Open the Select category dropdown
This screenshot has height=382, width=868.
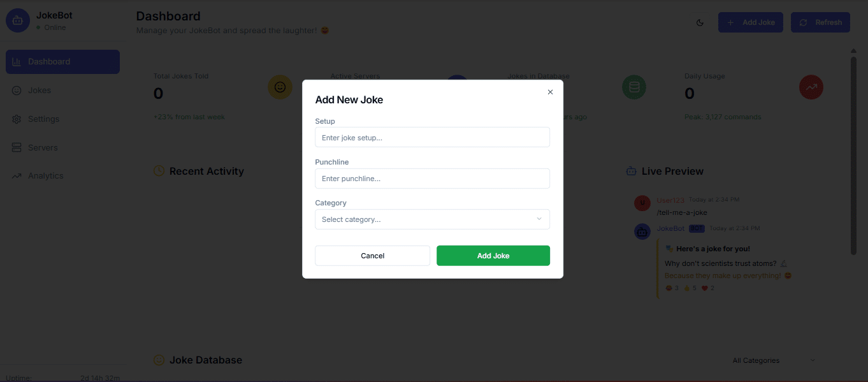[432, 219]
